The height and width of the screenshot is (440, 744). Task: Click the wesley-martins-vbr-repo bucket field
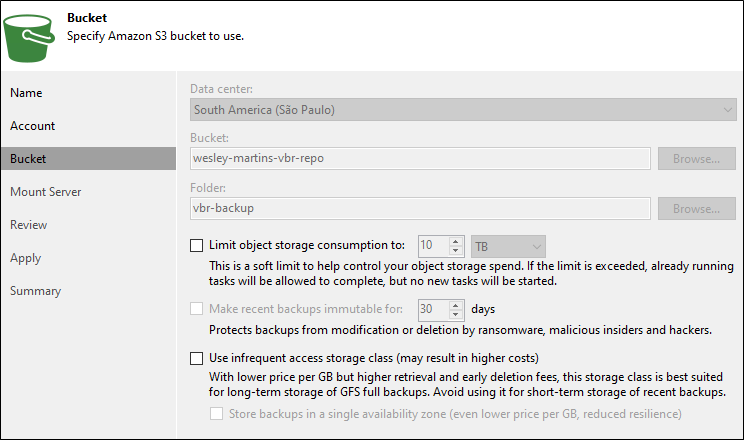pos(420,158)
